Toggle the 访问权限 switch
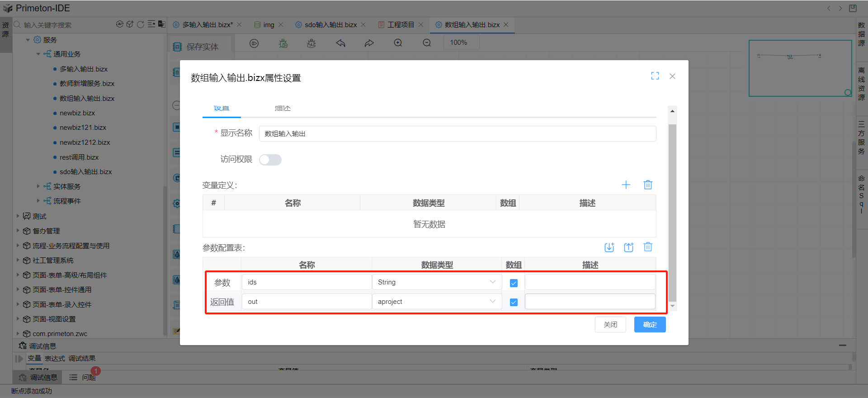Screen dimensions: 868x398 pyautogui.click(x=270, y=160)
